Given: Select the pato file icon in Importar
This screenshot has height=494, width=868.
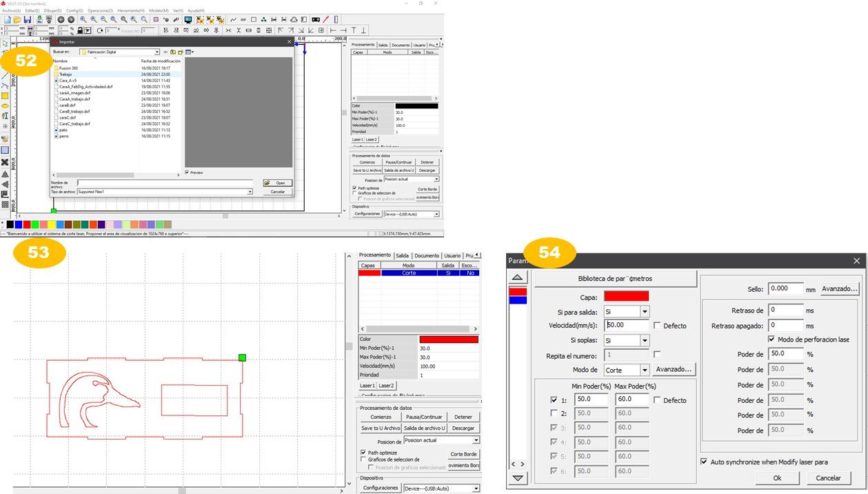Looking at the screenshot, I should (x=56, y=130).
